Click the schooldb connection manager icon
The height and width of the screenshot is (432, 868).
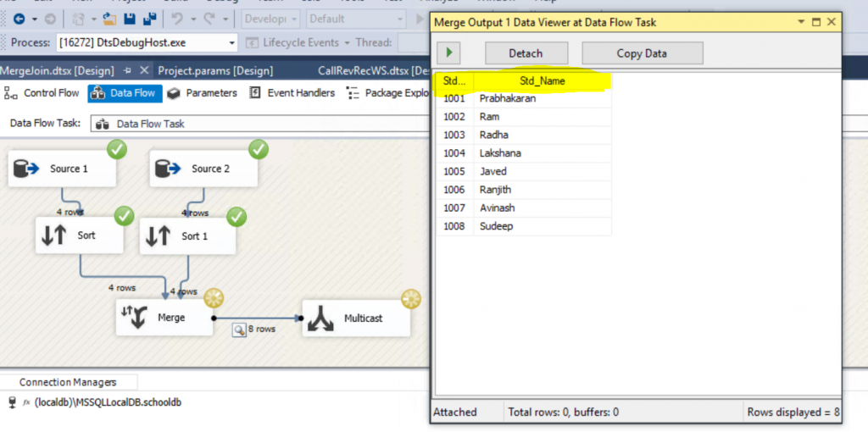14,402
